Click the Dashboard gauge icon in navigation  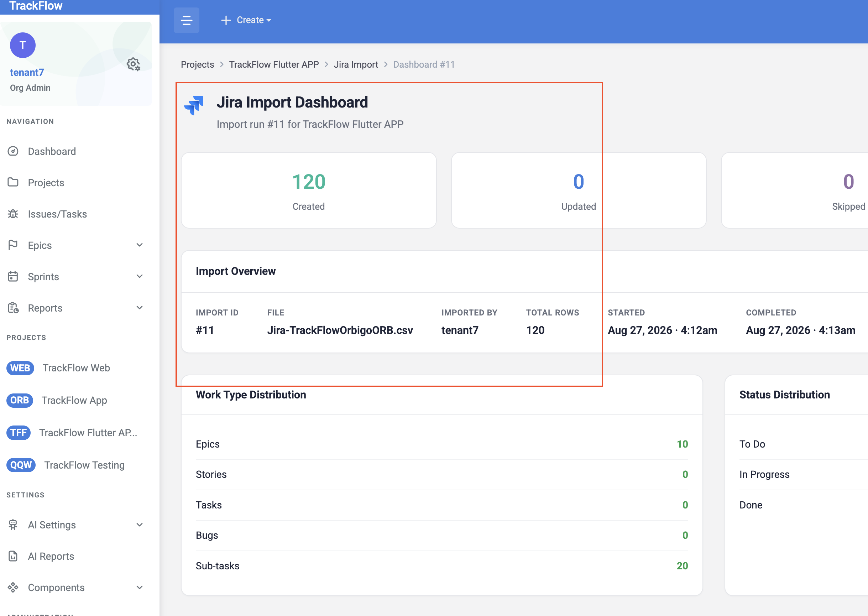click(13, 151)
